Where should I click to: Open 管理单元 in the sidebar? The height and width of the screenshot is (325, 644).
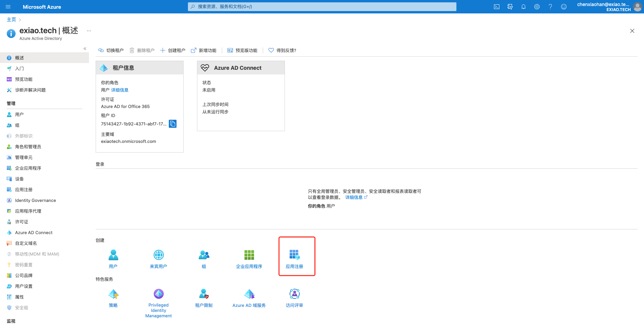(44, 157)
